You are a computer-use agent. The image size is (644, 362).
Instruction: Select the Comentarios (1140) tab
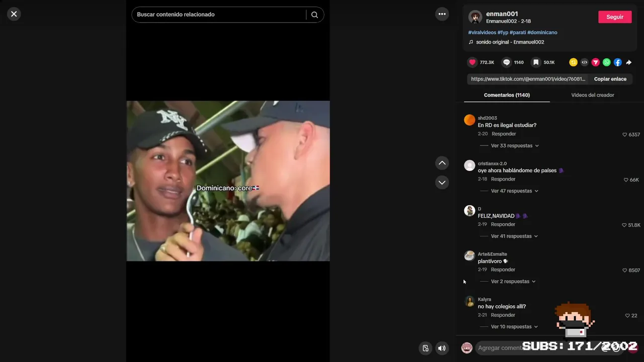(507, 95)
